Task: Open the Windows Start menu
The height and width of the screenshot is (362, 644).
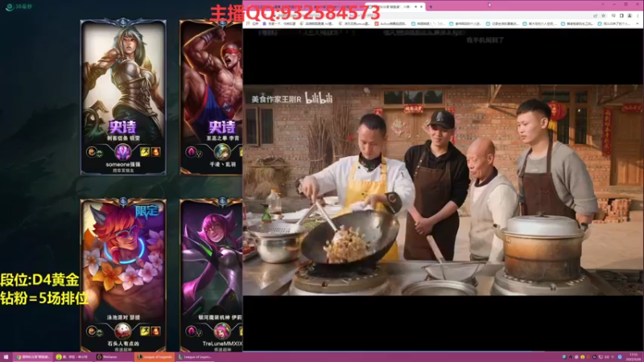Action: point(6,357)
